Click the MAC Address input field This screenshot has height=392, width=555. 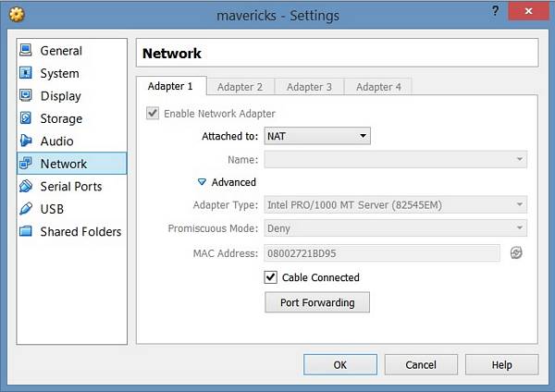coord(382,252)
